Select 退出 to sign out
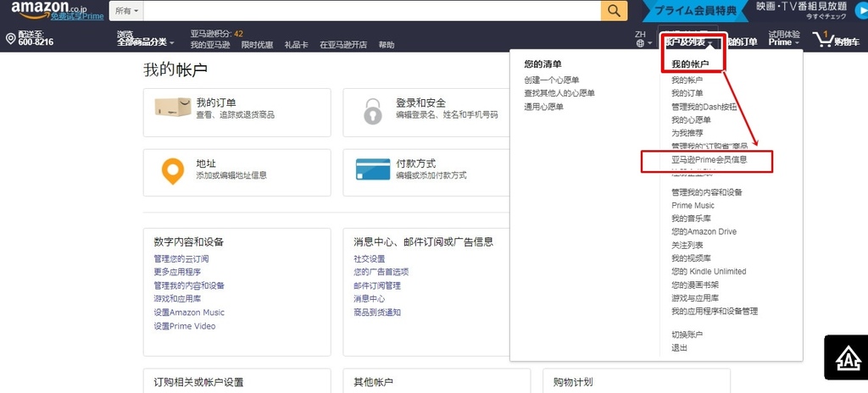The height and width of the screenshot is (393, 868). [x=679, y=348]
